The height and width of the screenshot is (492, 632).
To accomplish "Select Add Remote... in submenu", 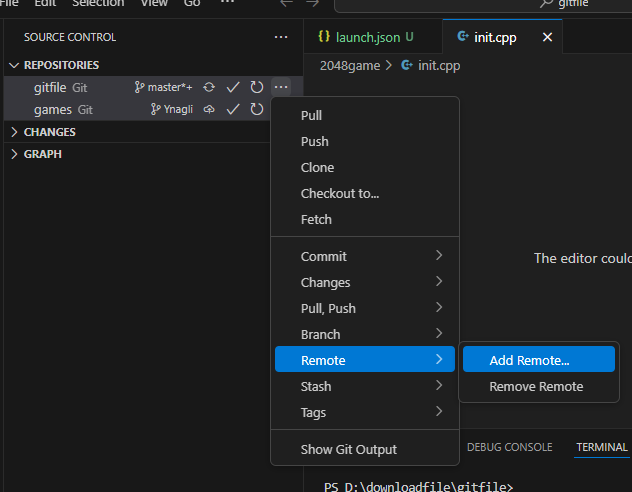I will pyautogui.click(x=538, y=359).
